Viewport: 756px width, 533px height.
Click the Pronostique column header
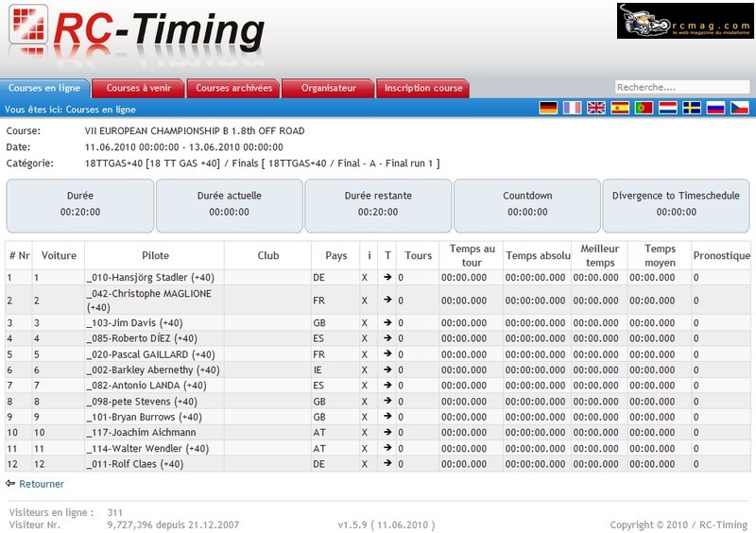pos(721,256)
